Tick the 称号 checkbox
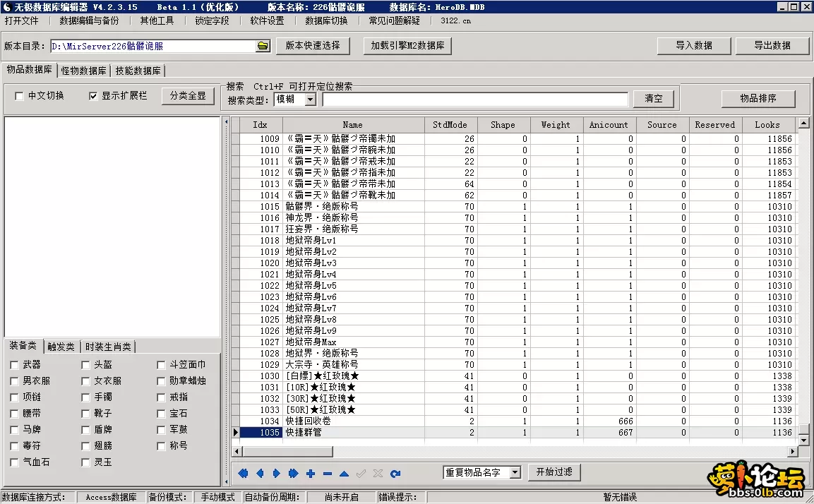814x504 pixels. click(x=161, y=446)
